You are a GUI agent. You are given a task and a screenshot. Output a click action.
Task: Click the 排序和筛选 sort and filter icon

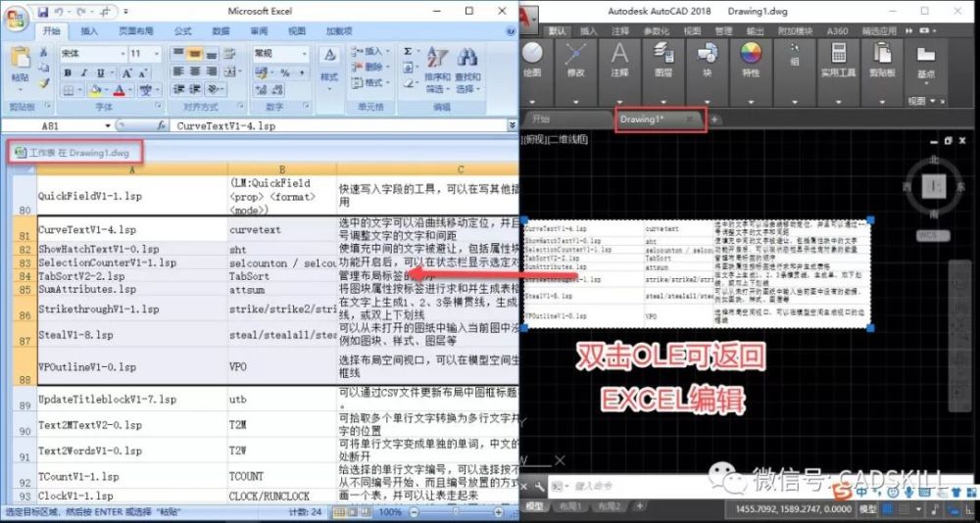pos(437,58)
